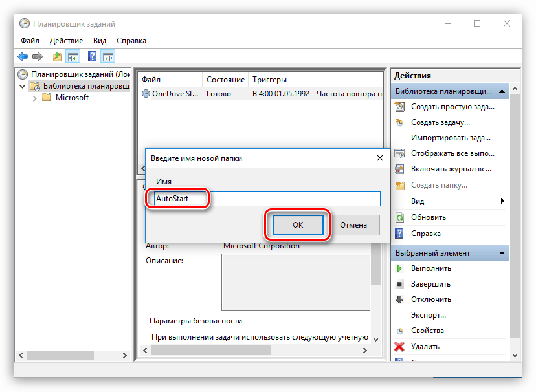Open the Действие menu
Viewport: 536px width, 392px height.
pyautogui.click(x=66, y=41)
